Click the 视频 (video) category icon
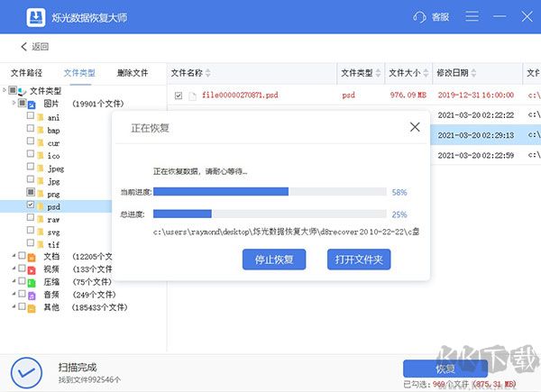 tap(32, 269)
